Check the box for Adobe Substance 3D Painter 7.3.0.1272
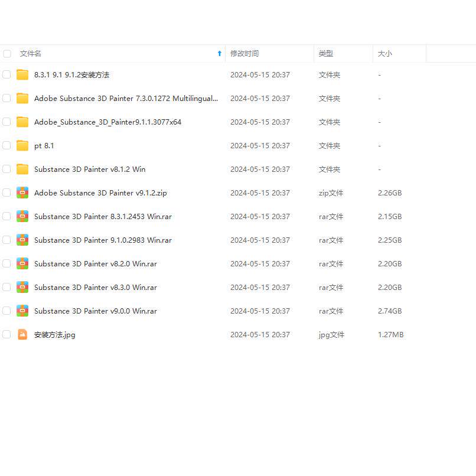Viewport: 476px width, 476px height. coord(6,98)
